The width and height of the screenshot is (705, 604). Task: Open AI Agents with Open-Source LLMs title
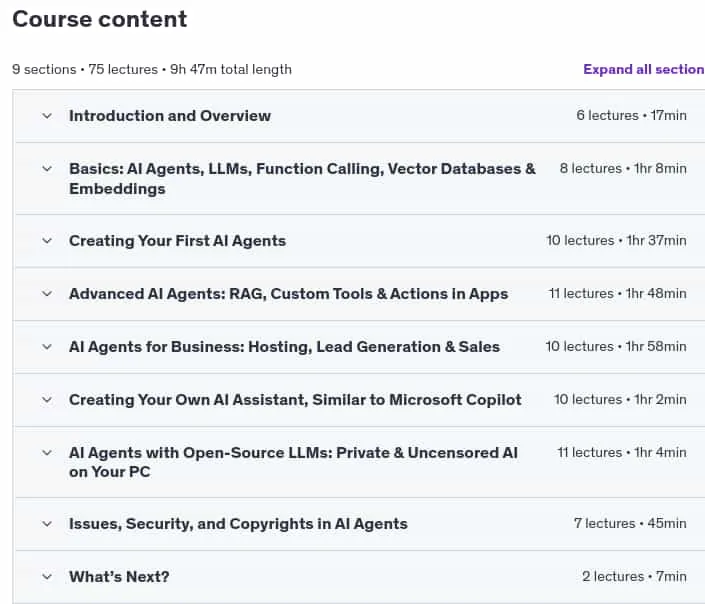pos(293,462)
